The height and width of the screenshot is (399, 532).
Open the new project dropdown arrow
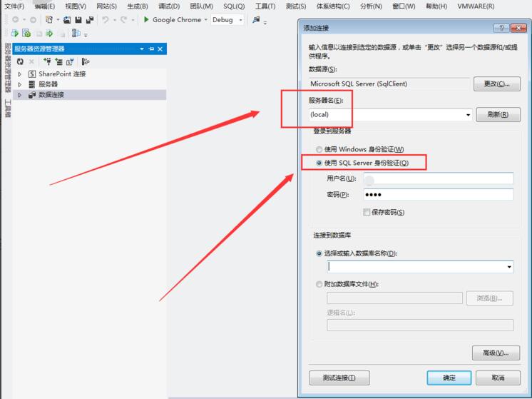pyautogui.click(x=58, y=20)
